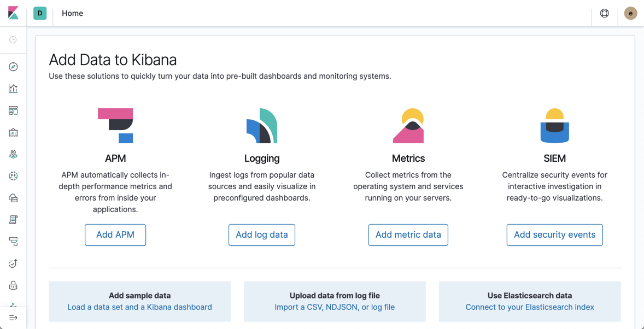The image size is (644, 329).
Task: Show recently viewed items clock icon
Action: (13, 40)
